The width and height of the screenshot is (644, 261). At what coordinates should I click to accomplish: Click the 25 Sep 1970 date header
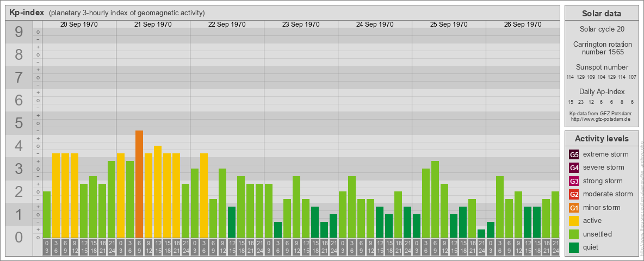point(449,24)
